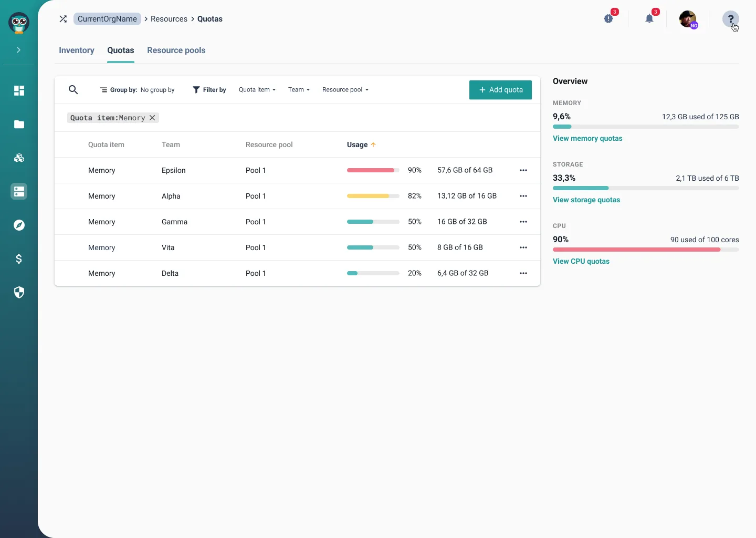Open the View CPU quotas link

581,261
